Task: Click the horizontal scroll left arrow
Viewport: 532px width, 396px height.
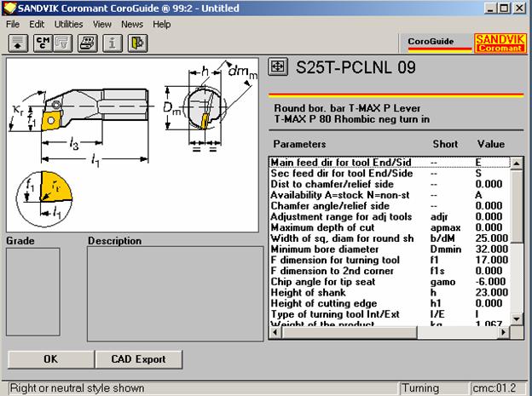Action: click(275, 333)
